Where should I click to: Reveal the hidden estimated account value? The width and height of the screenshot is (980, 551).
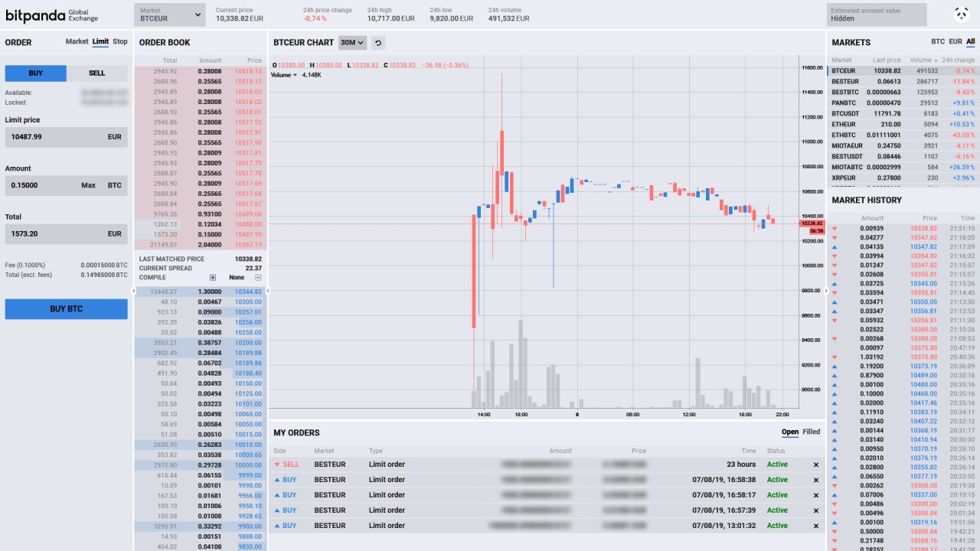click(x=877, y=15)
